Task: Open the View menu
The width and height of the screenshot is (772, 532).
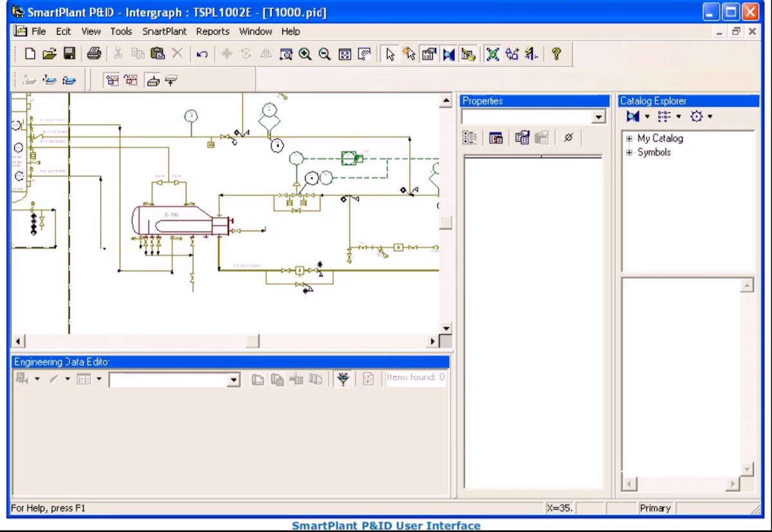Action: point(91,31)
